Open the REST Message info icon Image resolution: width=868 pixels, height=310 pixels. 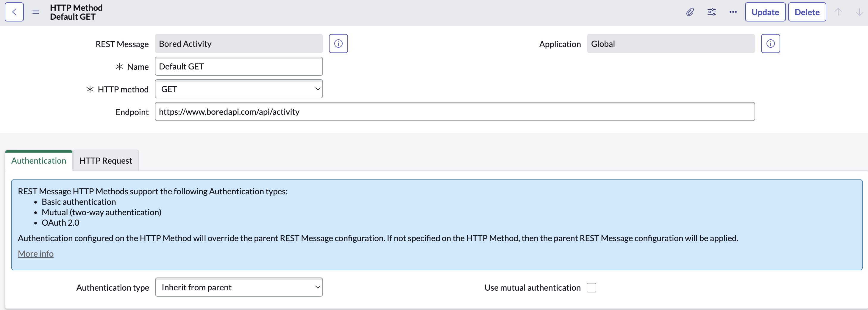point(338,43)
